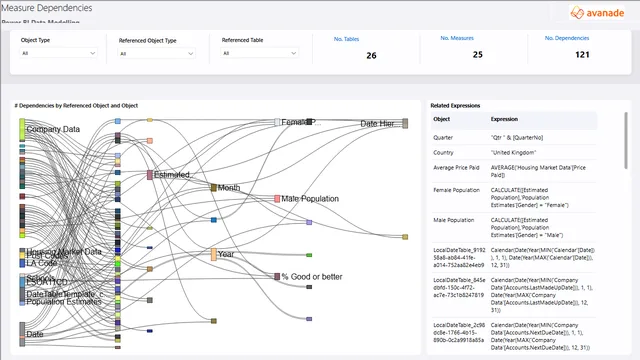640x360 pixels.
Task: Select the No. Measures card value 25
Action: coord(478,55)
